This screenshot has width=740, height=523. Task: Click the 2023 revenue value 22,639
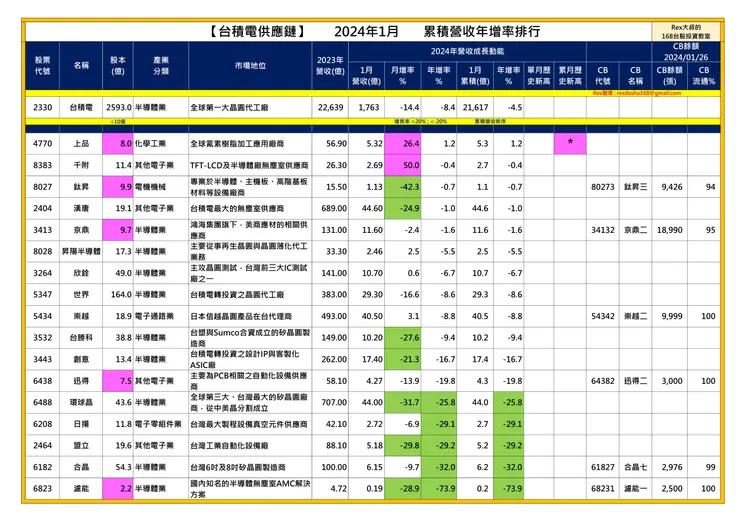(330, 107)
